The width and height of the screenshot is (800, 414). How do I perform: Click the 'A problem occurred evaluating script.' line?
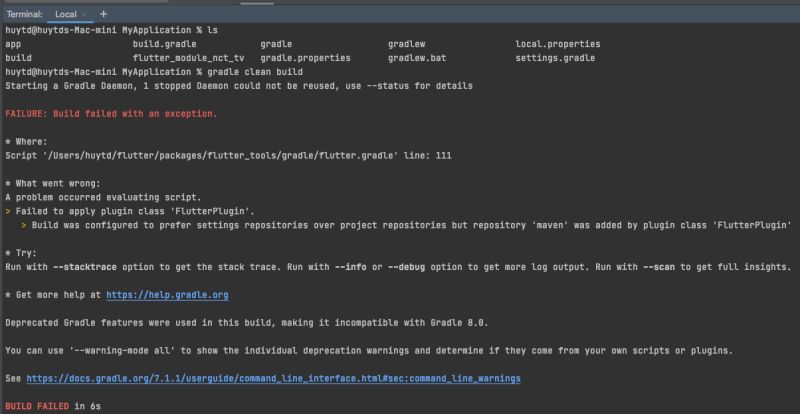(x=104, y=197)
